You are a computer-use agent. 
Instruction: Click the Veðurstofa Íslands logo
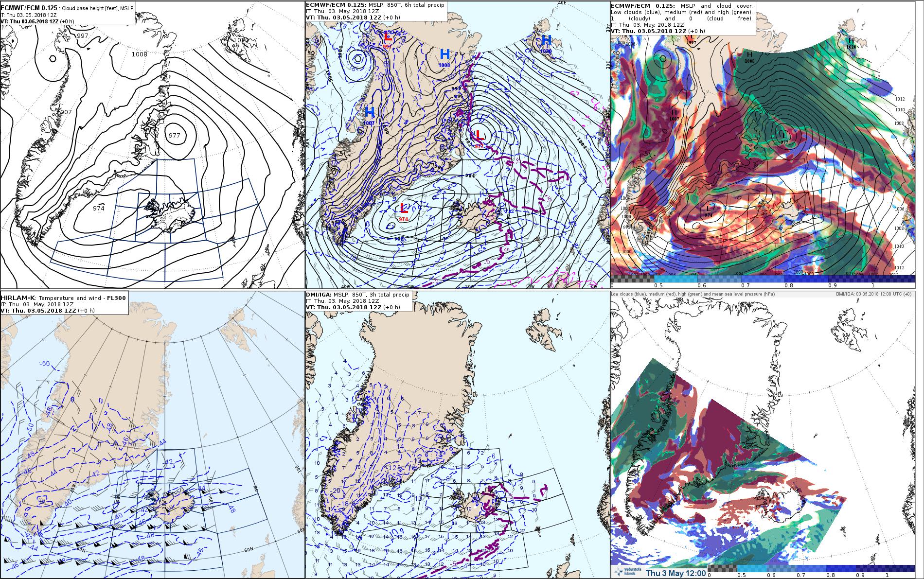(x=627, y=572)
